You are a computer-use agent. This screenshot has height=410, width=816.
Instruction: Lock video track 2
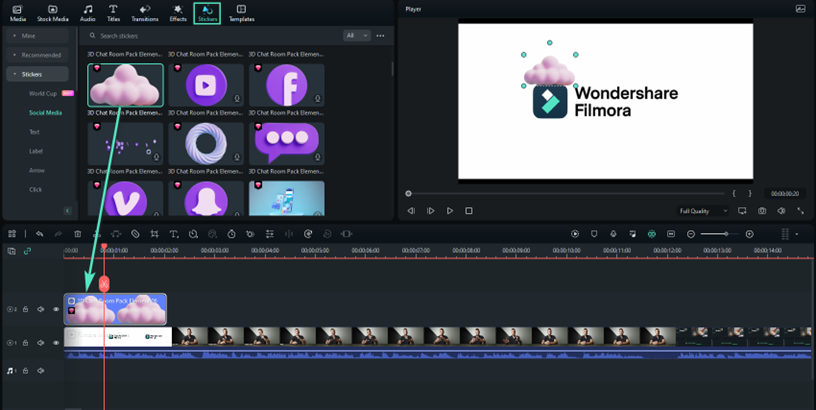point(25,309)
